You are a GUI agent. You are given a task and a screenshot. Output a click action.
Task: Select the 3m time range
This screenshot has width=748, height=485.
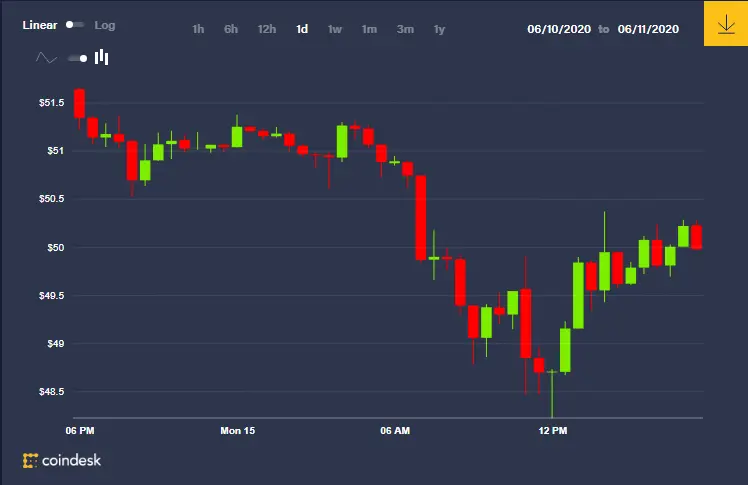pos(405,29)
